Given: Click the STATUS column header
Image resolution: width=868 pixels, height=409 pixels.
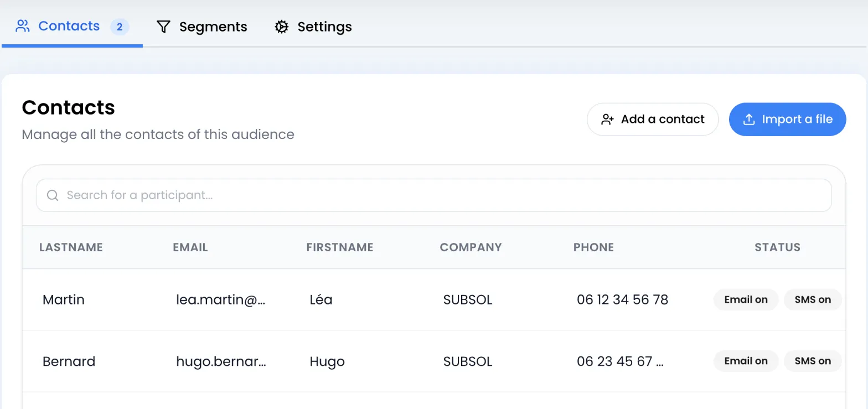Looking at the screenshot, I should click(x=777, y=247).
